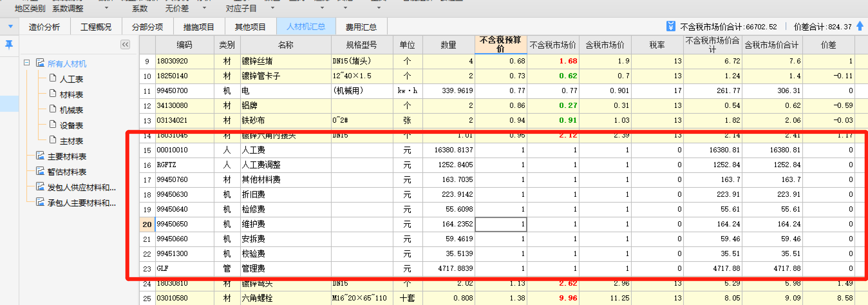Click the 机械表 document icon
Image resolution: width=868 pixels, height=305 pixels.
(52, 109)
